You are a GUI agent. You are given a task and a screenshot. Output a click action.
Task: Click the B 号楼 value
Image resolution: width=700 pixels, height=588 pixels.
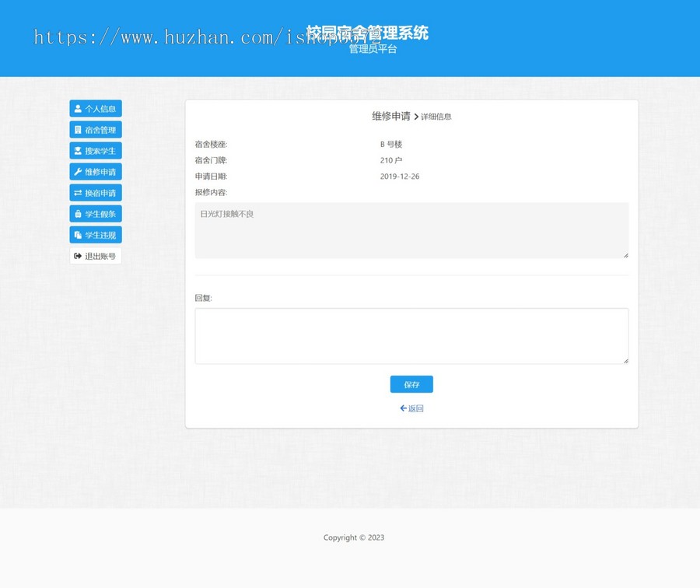[391, 144]
